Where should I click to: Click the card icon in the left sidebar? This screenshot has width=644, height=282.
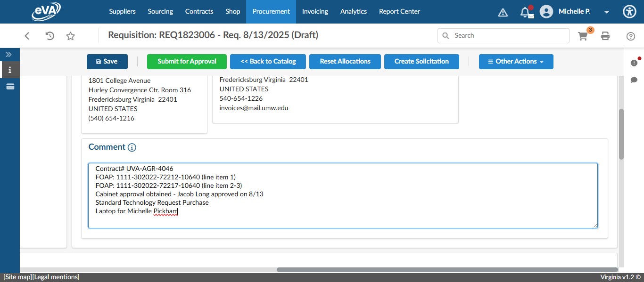(x=9, y=86)
